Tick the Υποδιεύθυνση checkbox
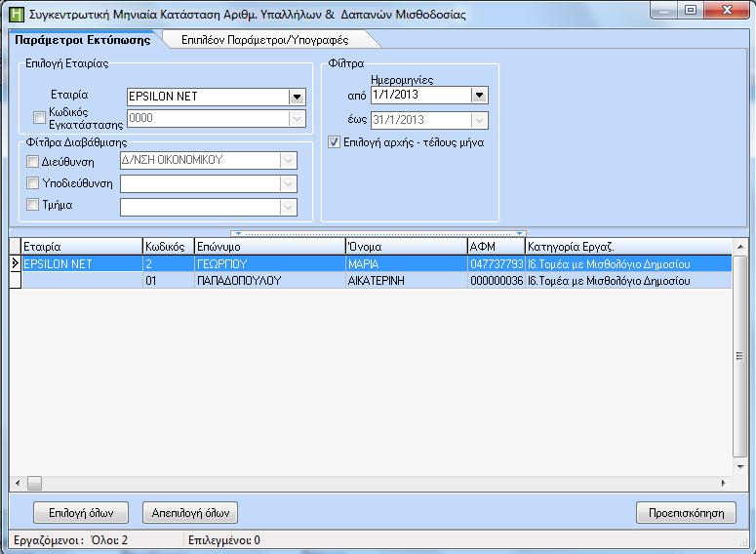This screenshot has height=554, width=756. 32,182
